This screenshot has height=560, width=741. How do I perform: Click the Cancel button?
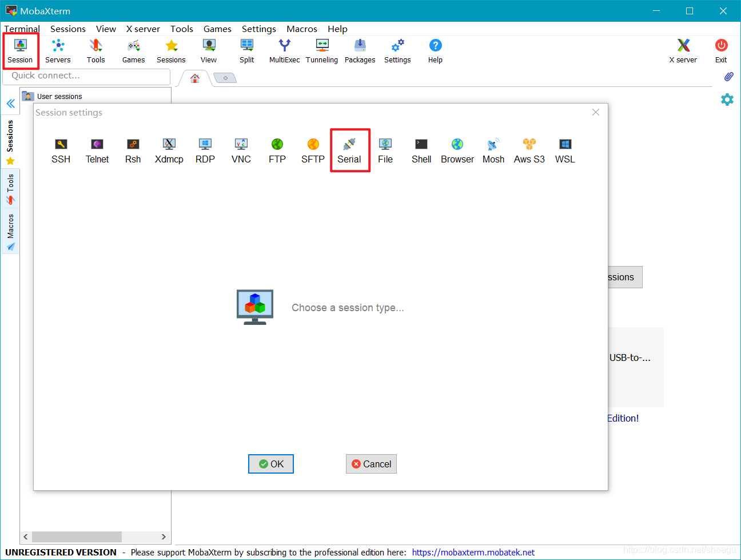[x=371, y=464]
